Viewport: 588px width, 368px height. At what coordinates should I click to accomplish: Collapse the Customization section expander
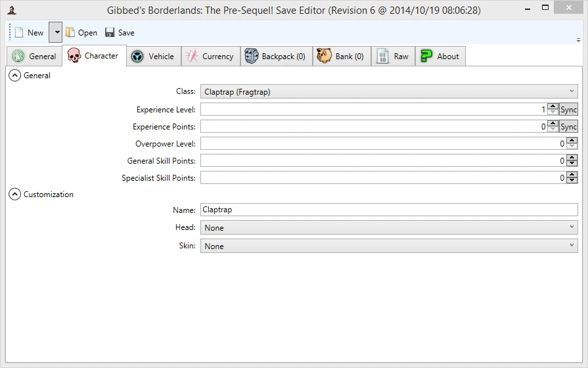tap(14, 195)
